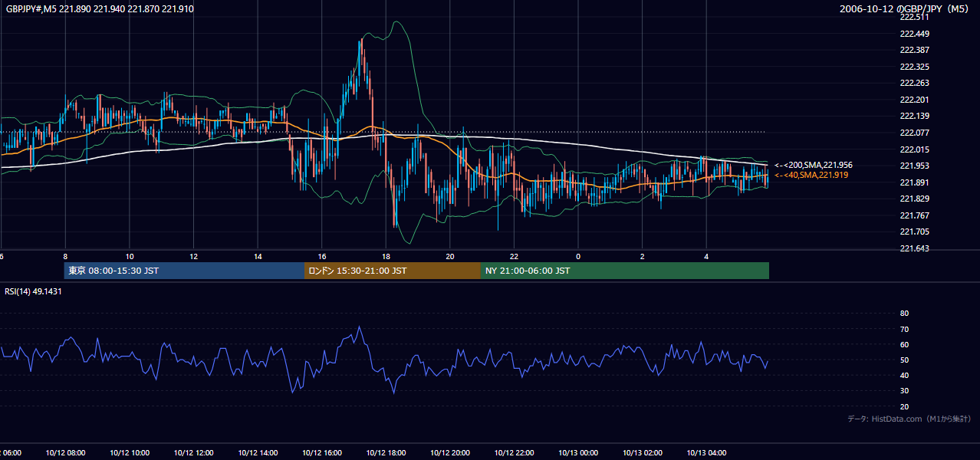Click hour tick 4 under candlestick chart
The width and height of the screenshot is (980, 460).
(x=706, y=256)
